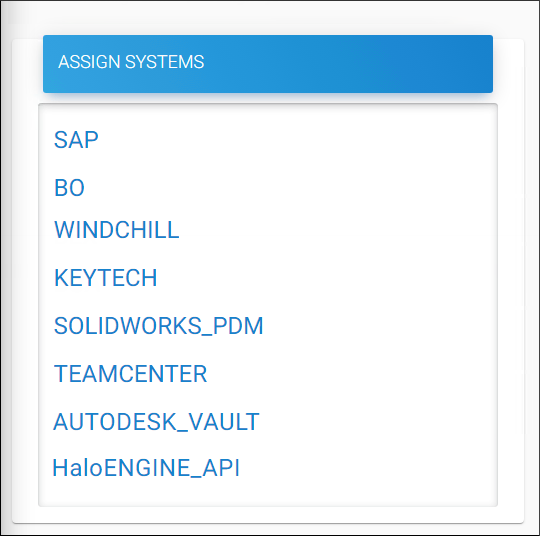The image size is (540, 536).
Task: Assign the SOLIDWORKS_PDM system
Action: click(x=158, y=326)
